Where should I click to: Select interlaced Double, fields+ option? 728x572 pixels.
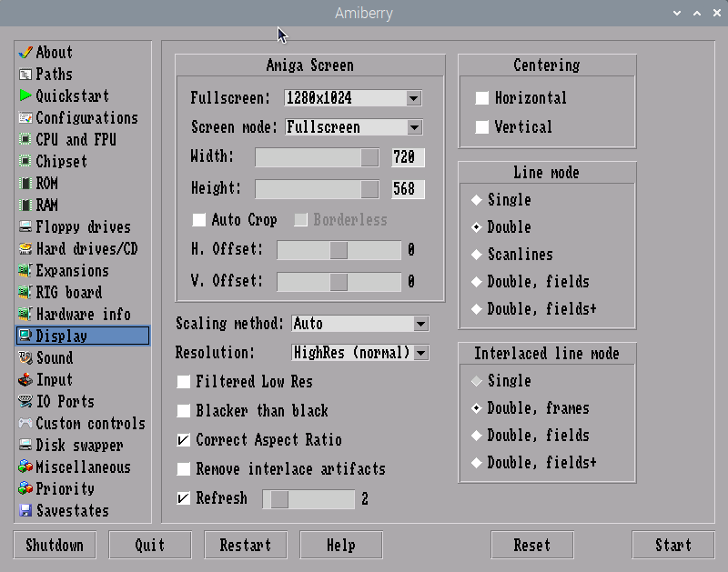[476, 463]
